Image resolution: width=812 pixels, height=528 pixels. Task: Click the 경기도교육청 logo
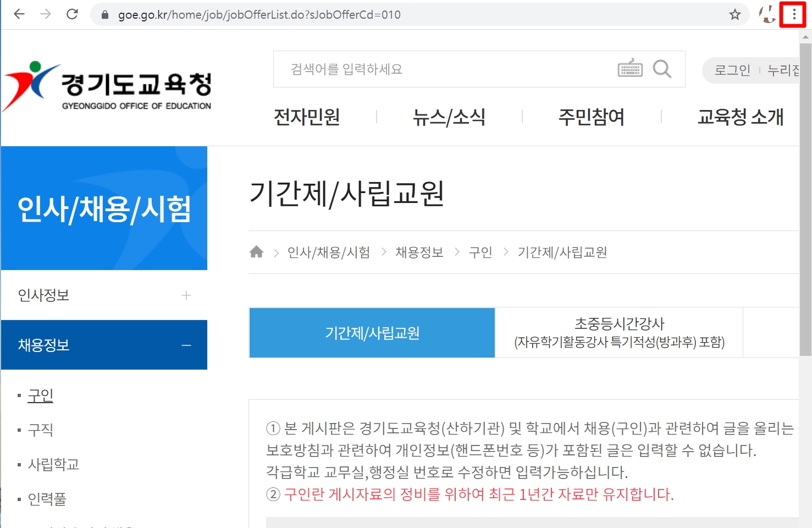107,86
